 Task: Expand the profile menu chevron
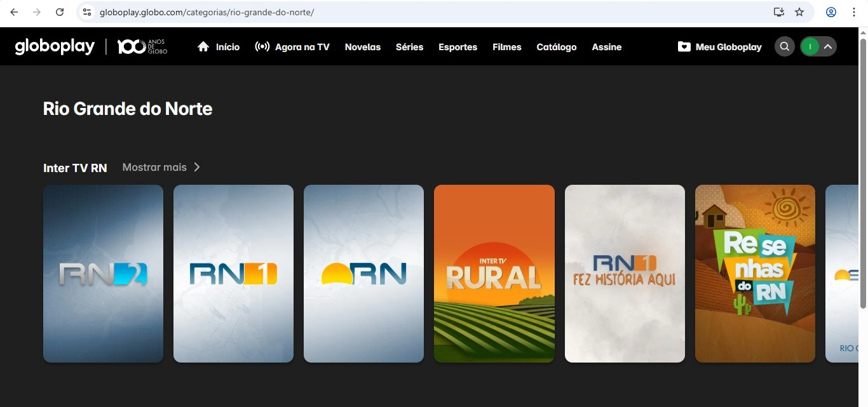pos(827,46)
